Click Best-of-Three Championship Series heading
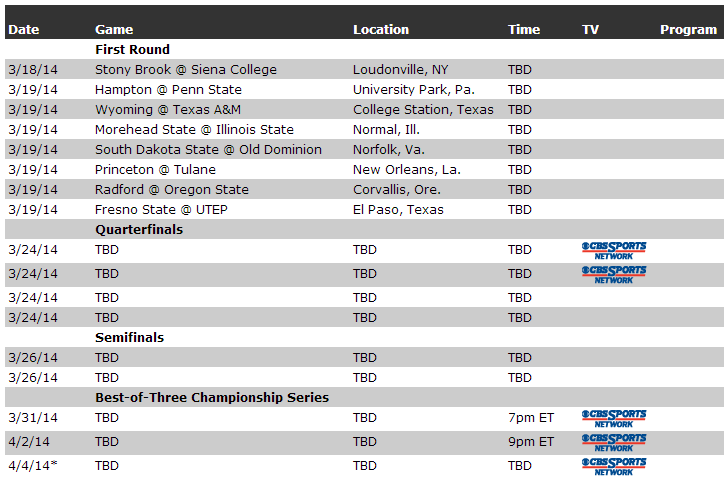Image resolution: width=725 pixels, height=485 pixels. tap(212, 398)
